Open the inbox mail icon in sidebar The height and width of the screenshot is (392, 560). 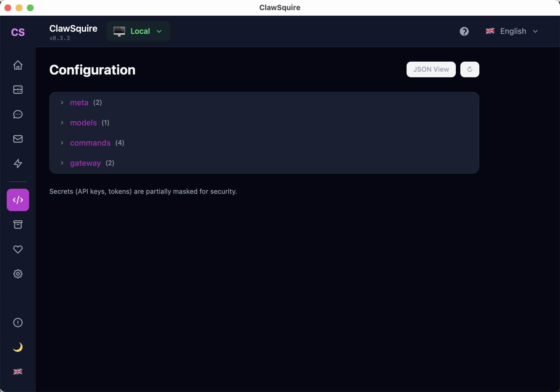coord(18,139)
